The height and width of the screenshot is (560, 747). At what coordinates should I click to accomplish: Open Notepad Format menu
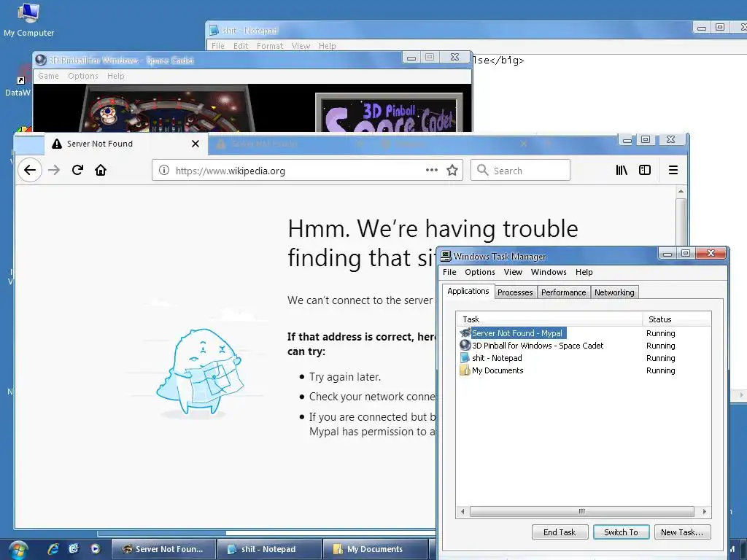click(x=270, y=46)
